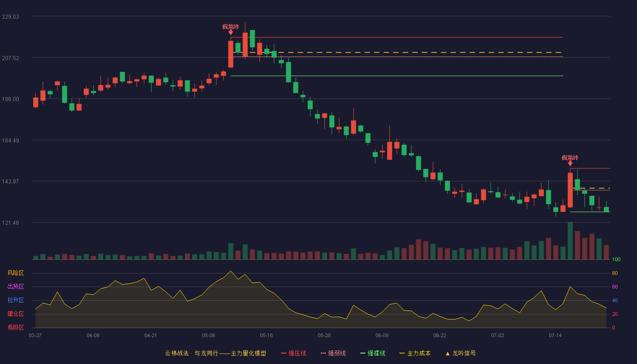Viewport: 637px width, 364px height.
Task: Hide the 强撑线 series via legend
Action: (373, 353)
